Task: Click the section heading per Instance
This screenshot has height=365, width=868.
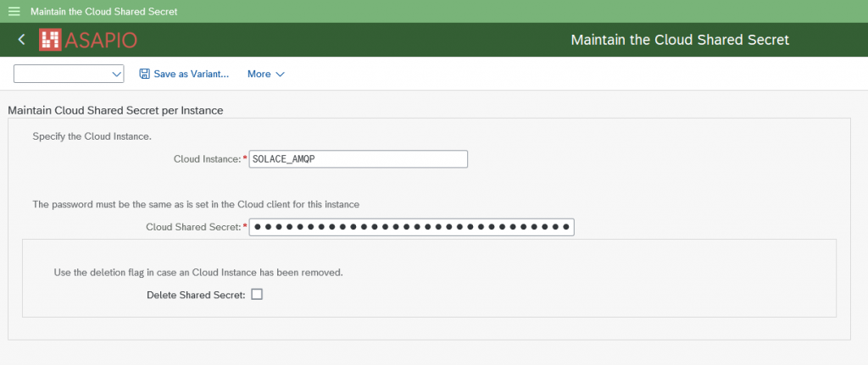Action: (114, 110)
